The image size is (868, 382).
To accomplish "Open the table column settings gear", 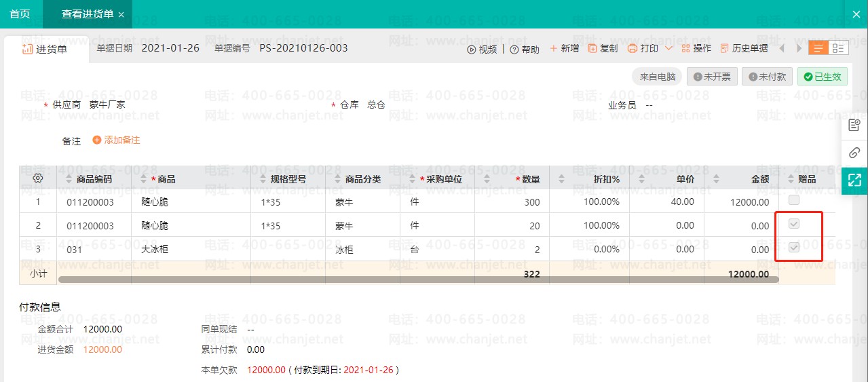I will [x=38, y=178].
